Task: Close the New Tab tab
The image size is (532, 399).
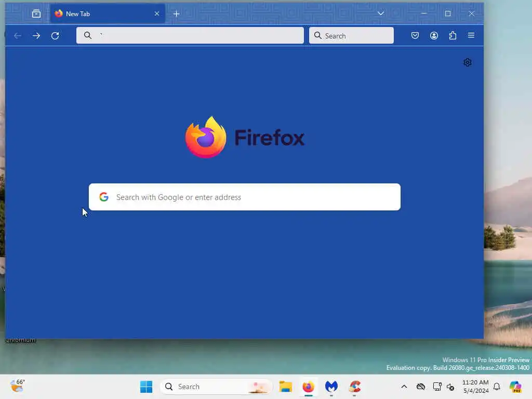Action: (x=157, y=14)
